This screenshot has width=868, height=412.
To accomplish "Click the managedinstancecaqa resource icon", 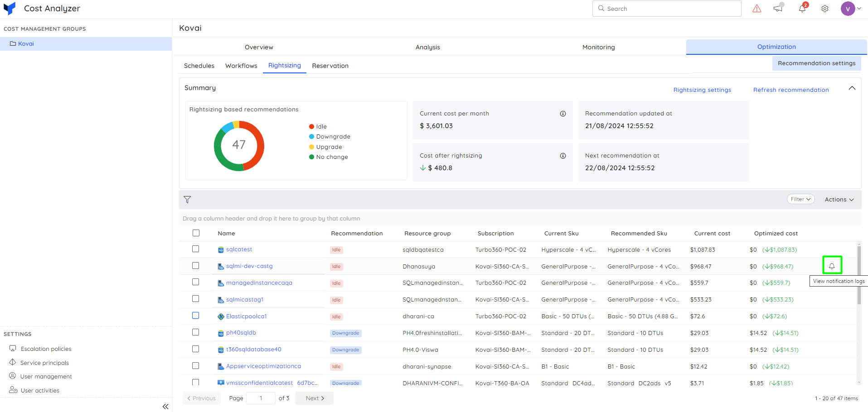I will pos(221,283).
